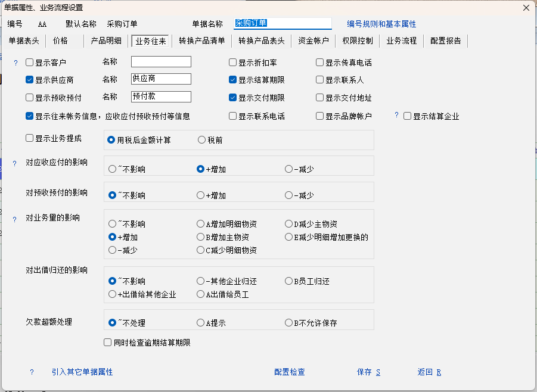Image resolution: width=537 pixels, height=392 pixels.
Task: Uncheck the 显示结算期限 option
Action: [x=233, y=80]
